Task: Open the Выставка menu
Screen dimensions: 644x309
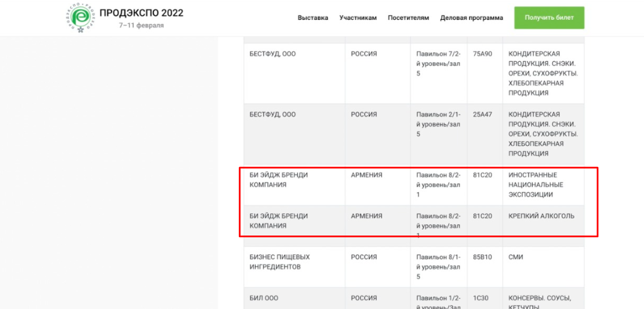Action: (x=313, y=18)
